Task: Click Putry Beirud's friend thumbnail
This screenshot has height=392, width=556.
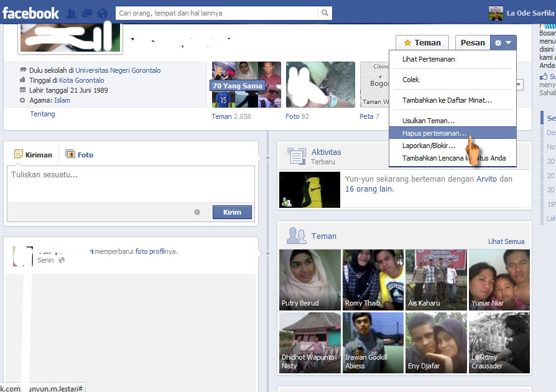Action: pyautogui.click(x=310, y=280)
